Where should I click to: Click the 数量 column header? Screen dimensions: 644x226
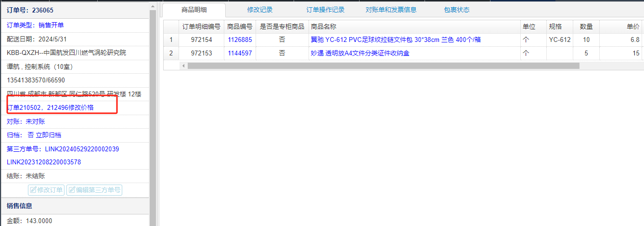point(586,27)
